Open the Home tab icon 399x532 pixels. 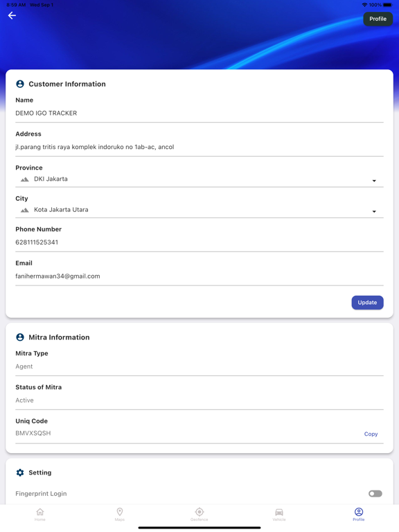pos(40,512)
